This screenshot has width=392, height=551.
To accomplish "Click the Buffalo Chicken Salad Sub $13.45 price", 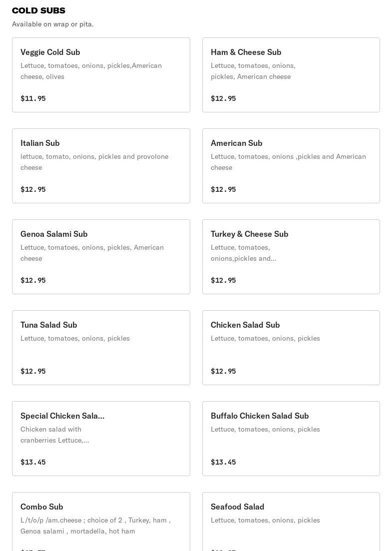I will (x=223, y=462).
